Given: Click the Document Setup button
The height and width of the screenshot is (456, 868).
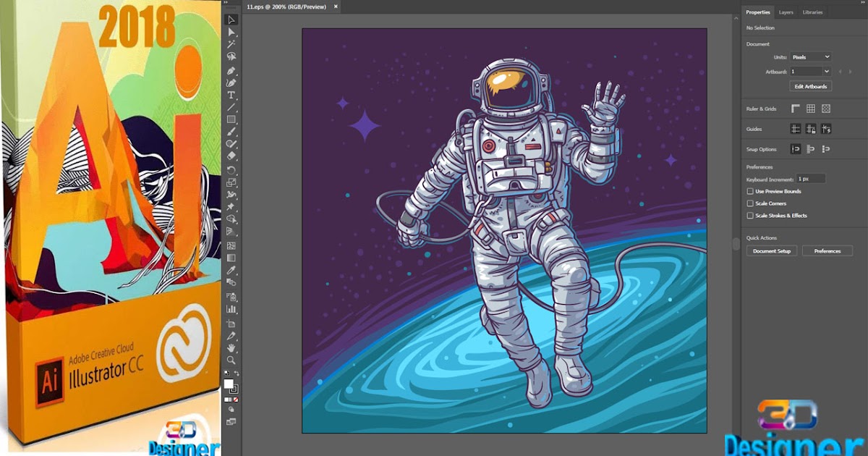Looking at the screenshot, I should [772, 252].
